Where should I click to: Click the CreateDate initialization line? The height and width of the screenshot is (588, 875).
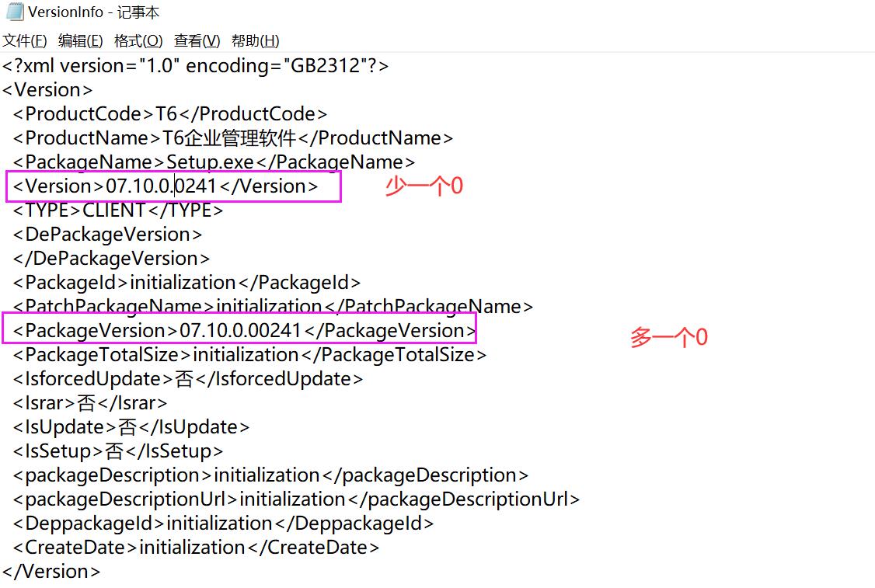tap(196, 548)
